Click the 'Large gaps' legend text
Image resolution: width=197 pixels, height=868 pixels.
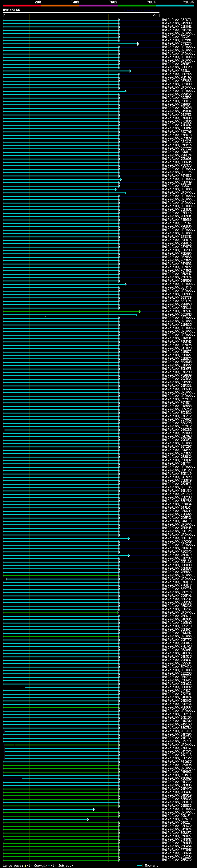[13, 866]
